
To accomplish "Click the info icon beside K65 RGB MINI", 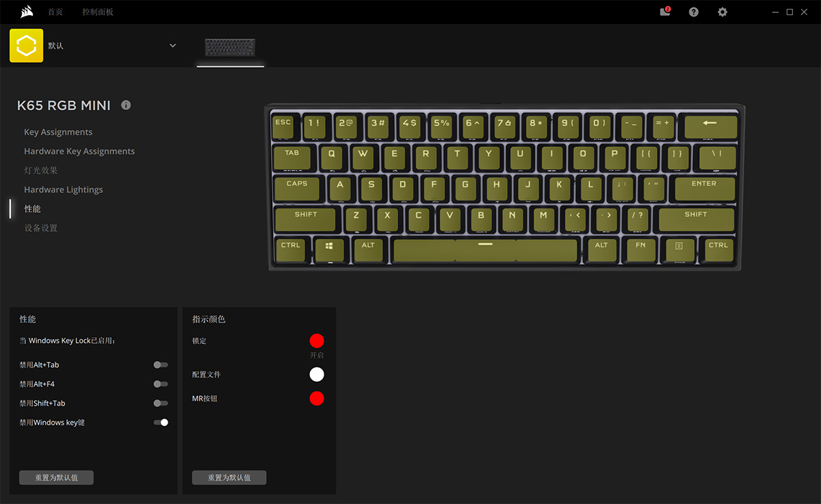I will [x=126, y=105].
